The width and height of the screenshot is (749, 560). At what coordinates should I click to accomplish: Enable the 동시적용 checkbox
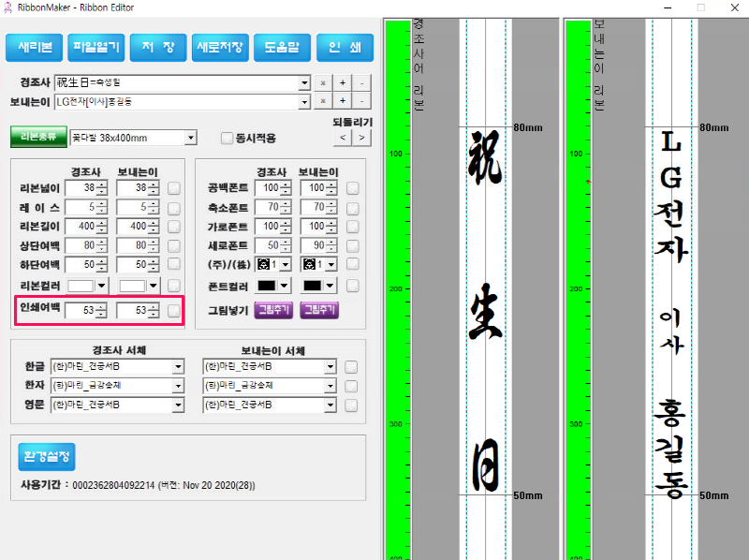point(227,139)
